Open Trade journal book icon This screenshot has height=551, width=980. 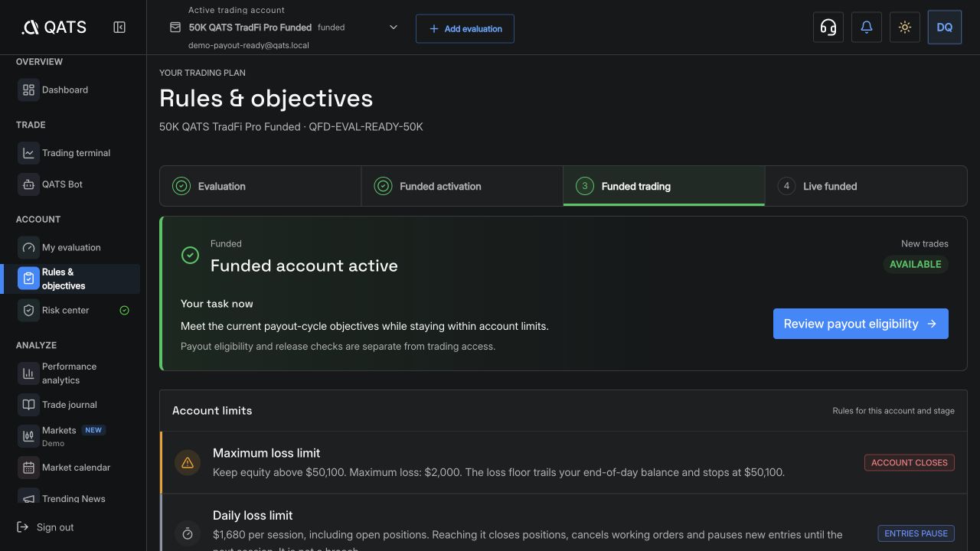28,405
